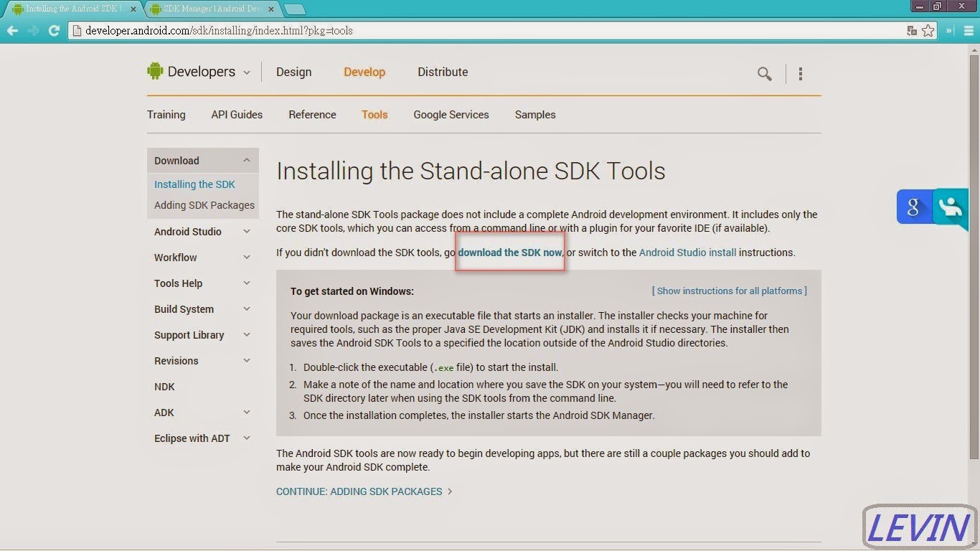The width and height of the screenshot is (980, 551).
Task: Go back to the previous page
Action: click(x=12, y=31)
